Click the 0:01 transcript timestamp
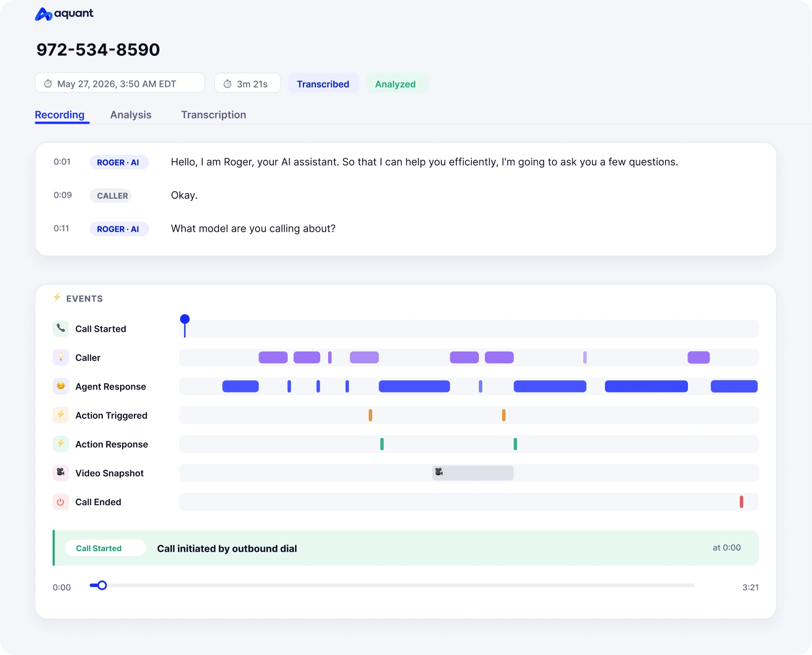The image size is (812, 655). pyautogui.click(x=62, y=162)
